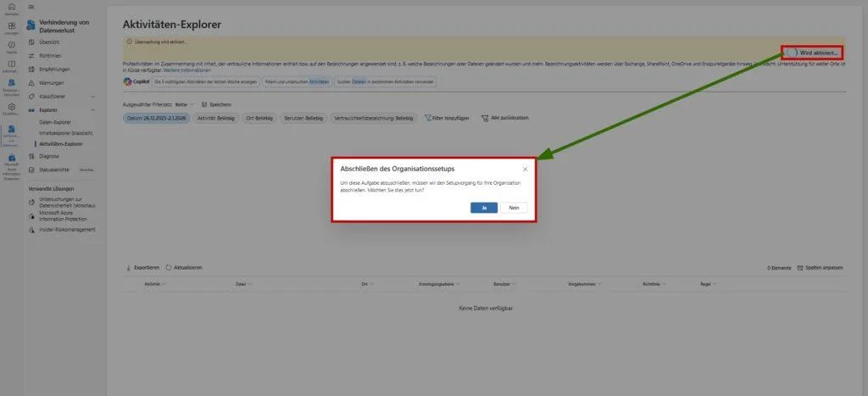Click the Aktualisieren refresh icon
The width and height of the screenshot is (868, 396).
[x=169, y=267]
